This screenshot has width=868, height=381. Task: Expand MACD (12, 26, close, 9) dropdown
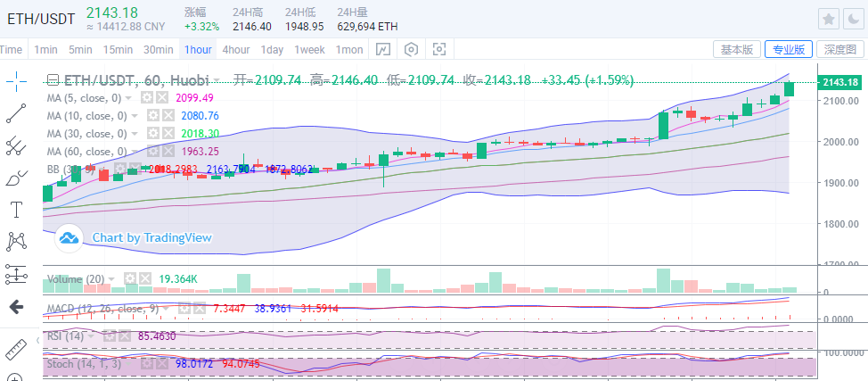pos(166,308)
